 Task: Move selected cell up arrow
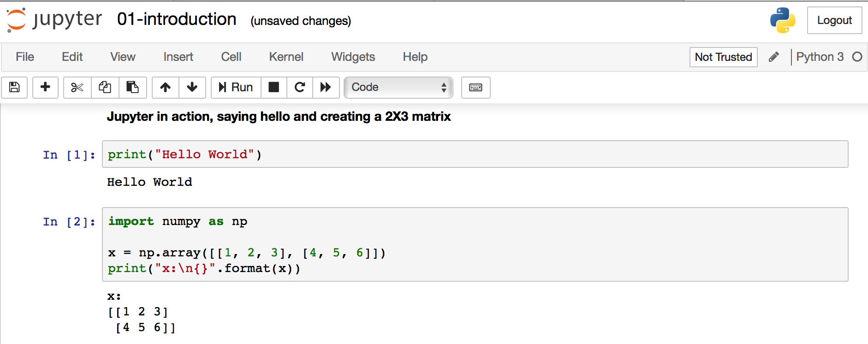165,87
